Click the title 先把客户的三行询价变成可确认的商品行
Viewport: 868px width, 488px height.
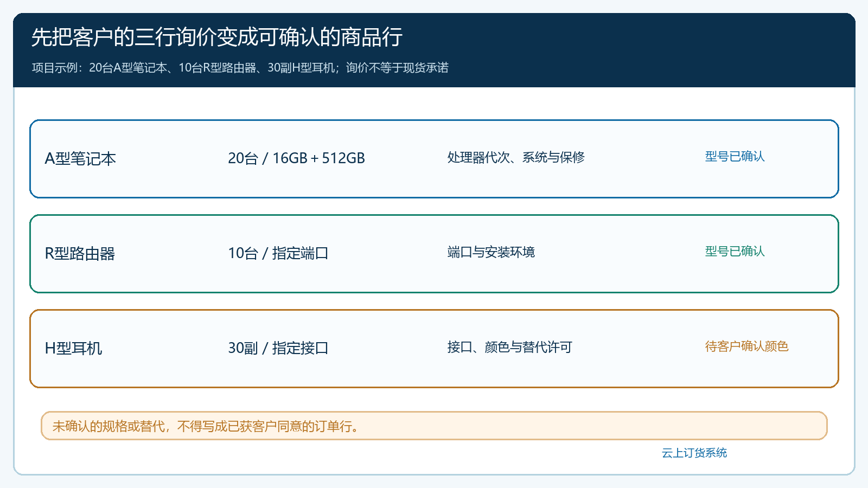point(217,37)
